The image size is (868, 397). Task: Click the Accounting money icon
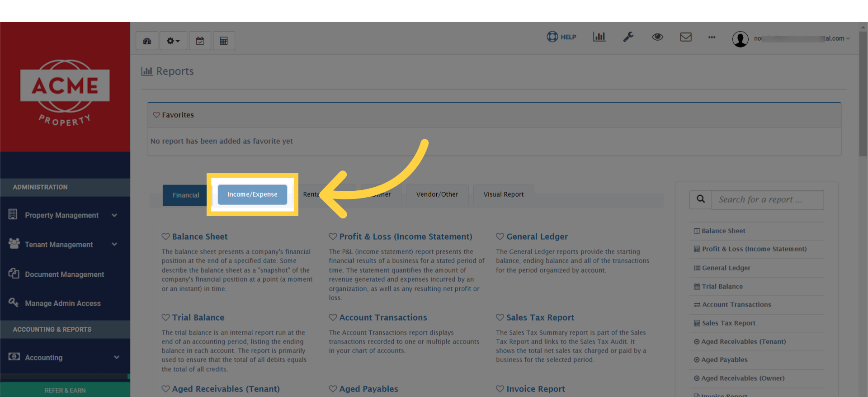pos(14,356)
